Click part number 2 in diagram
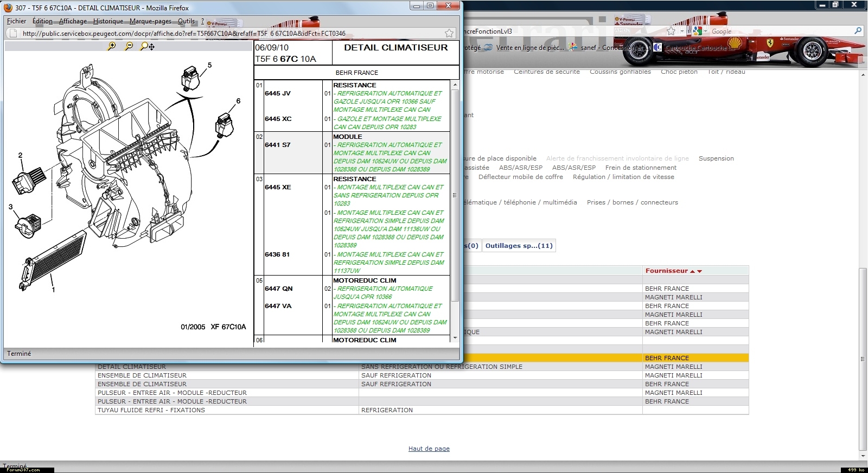Image resolution: width=868 pixels, height=473 pixels. tap(21, 155)
